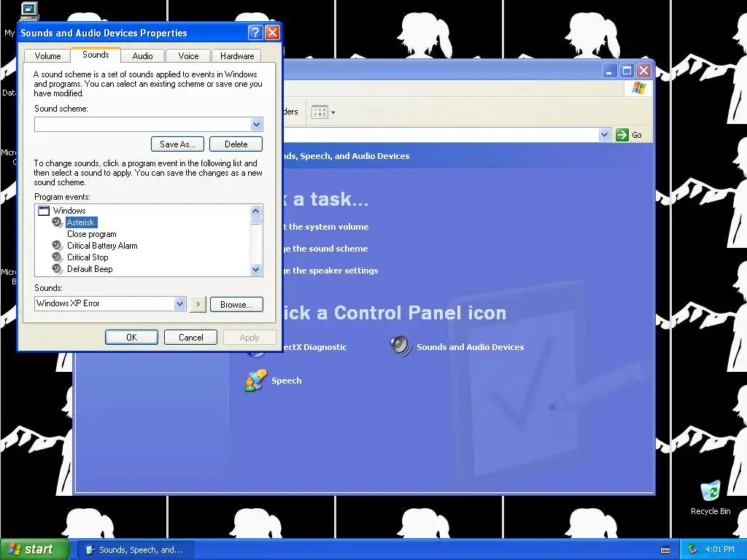Click the program events scrollbar thumb
The height and width of the screenshot is (560, 747).
click(256, 220)
